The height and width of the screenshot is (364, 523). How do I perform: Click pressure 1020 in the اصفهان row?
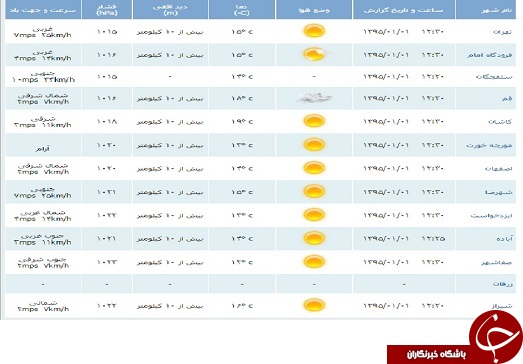[106, 168]
